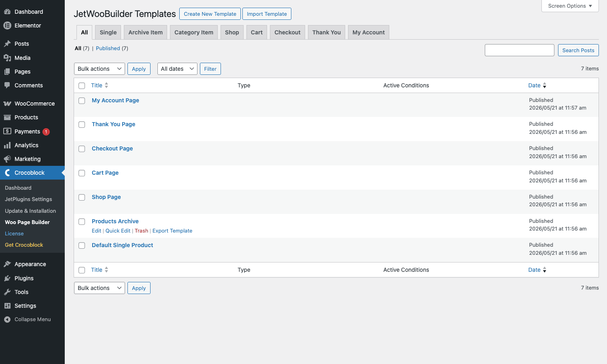Click the Products box icon
The height and width of the screenshot is (364, 607).
coord(7,117)
